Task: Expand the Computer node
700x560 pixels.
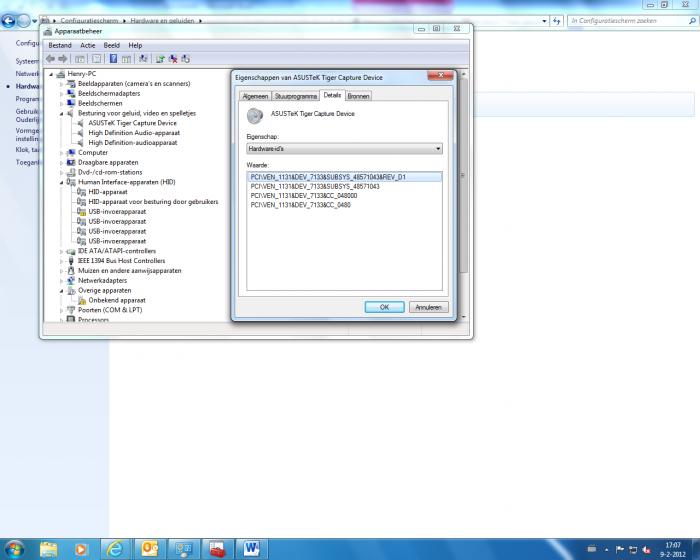Action: point(61,153)
